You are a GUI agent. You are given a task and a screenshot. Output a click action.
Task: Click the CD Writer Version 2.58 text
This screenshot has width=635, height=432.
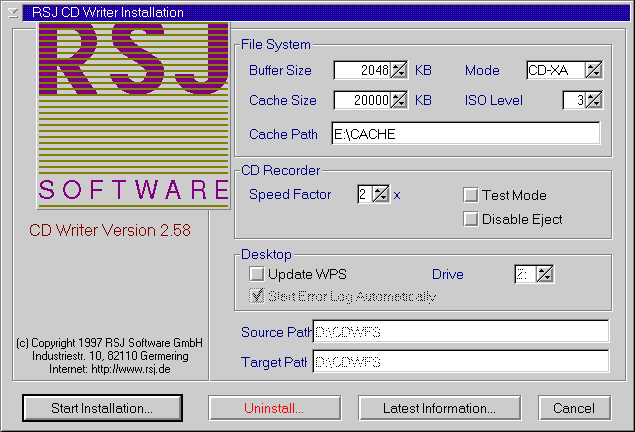pos(110,230)
